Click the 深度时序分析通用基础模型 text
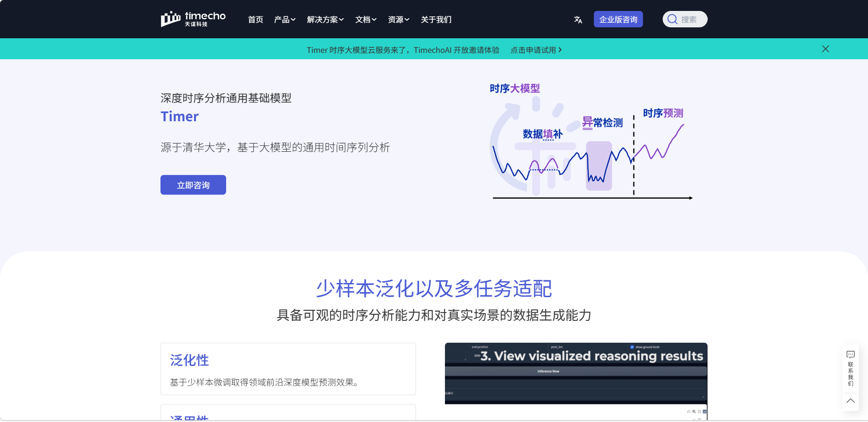This screenshot has width=868, height=422. (226, 98)
